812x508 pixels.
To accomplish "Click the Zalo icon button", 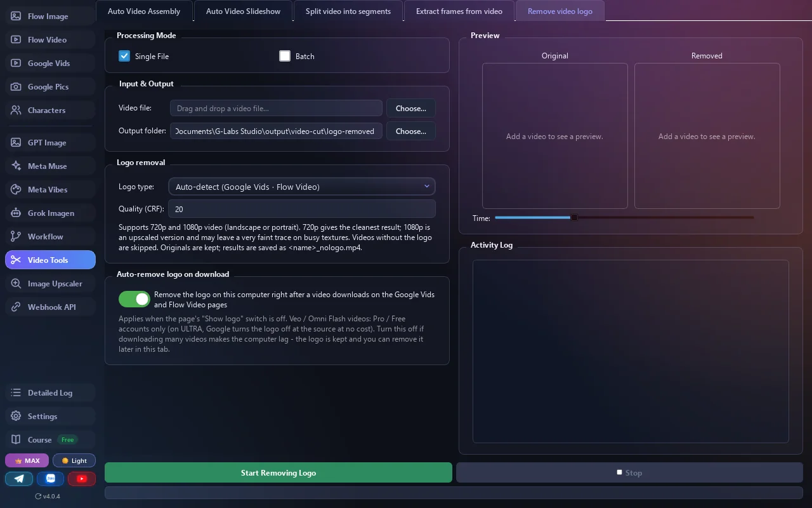I will (x=51, y=479).
